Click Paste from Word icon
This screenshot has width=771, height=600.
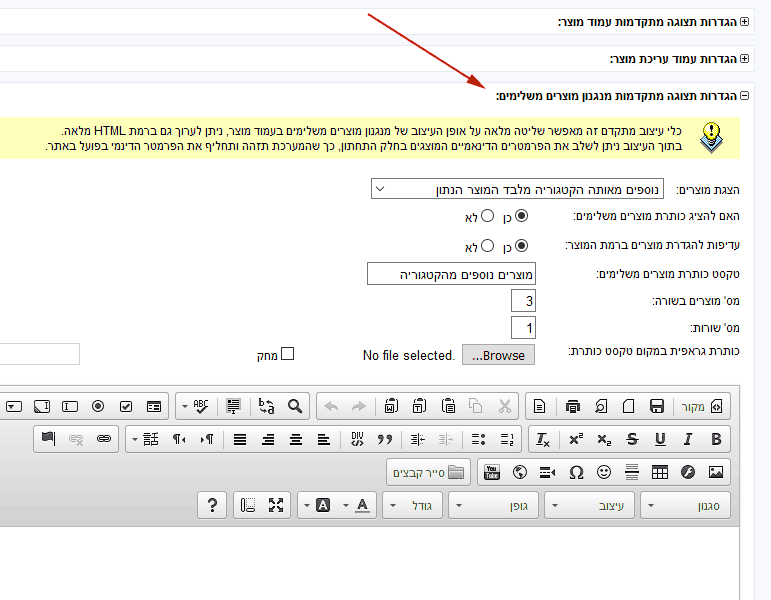(x=391, y=406)
